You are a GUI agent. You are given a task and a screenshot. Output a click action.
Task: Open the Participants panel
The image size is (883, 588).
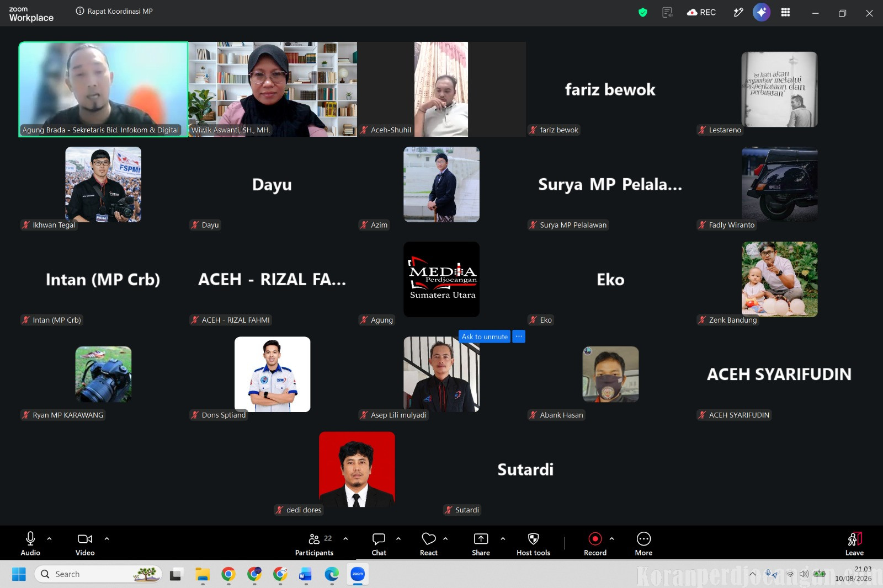click(314, 543)
